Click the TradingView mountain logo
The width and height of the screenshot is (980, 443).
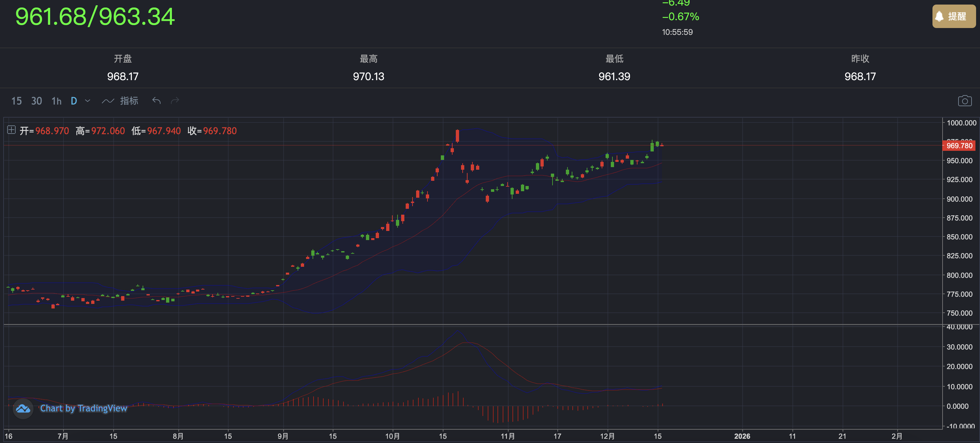(x=23, y=409)
